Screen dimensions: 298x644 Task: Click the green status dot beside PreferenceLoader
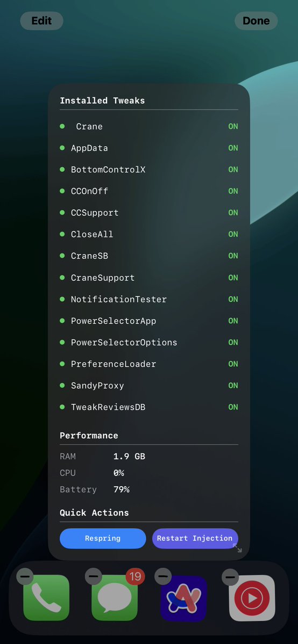pos(62,364)
